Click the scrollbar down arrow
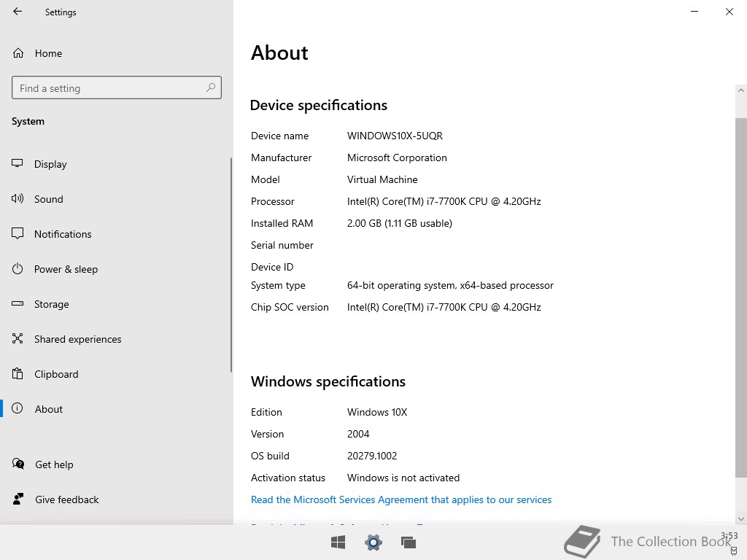747x560 pixels. (x=741, y=519)
